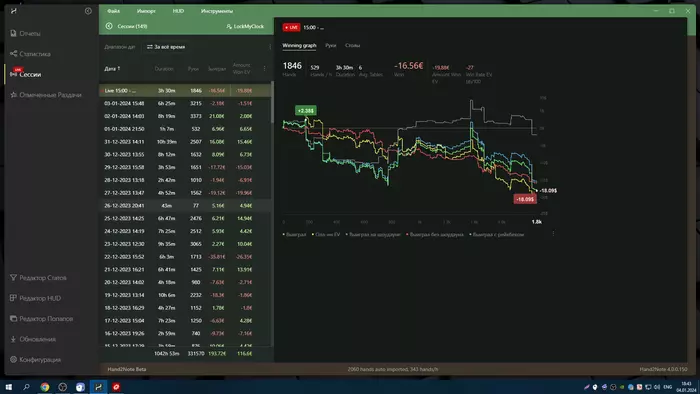700x394 pixels.
Task: Select session 21-12-2023 16:21
Action: 185,270
